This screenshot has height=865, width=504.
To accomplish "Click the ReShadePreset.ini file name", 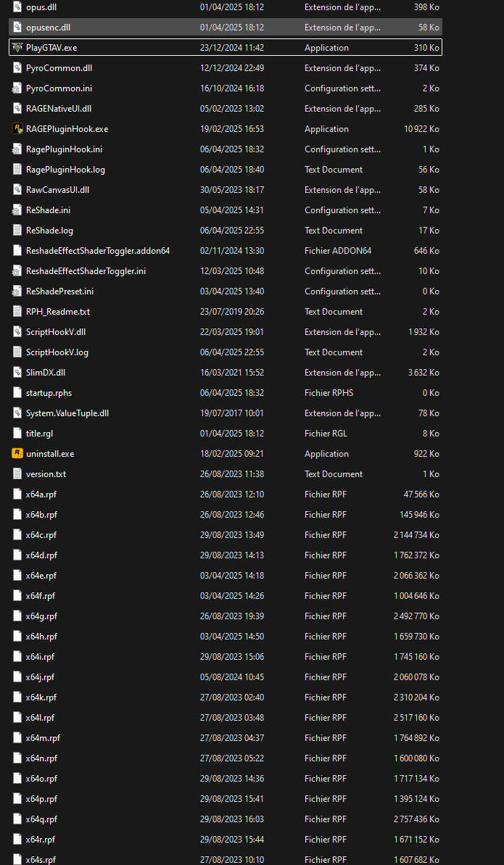I will click(59, 291).
